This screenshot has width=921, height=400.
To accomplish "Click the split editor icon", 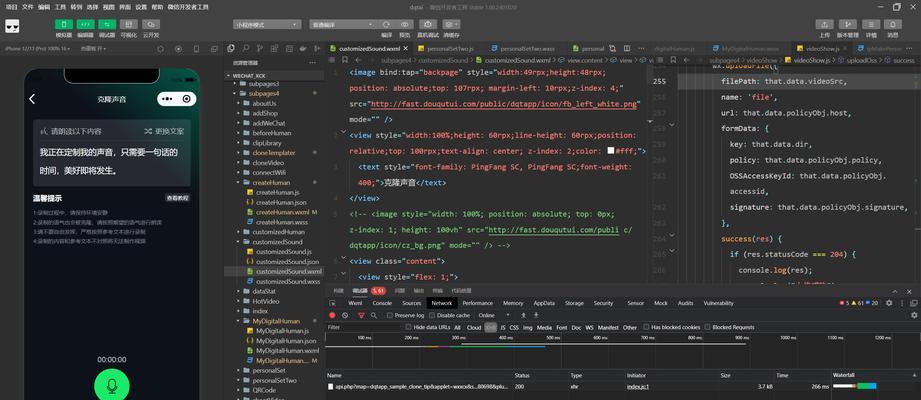I will (x=627, y=48).
